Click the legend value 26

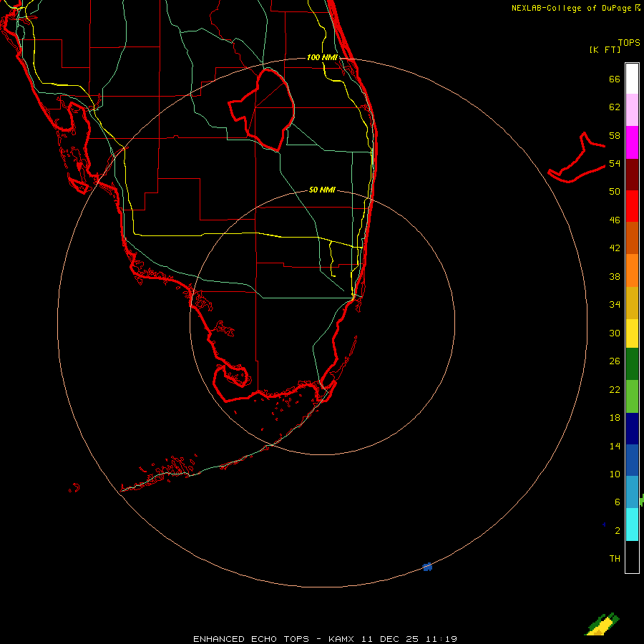click(x=615, y=361)
